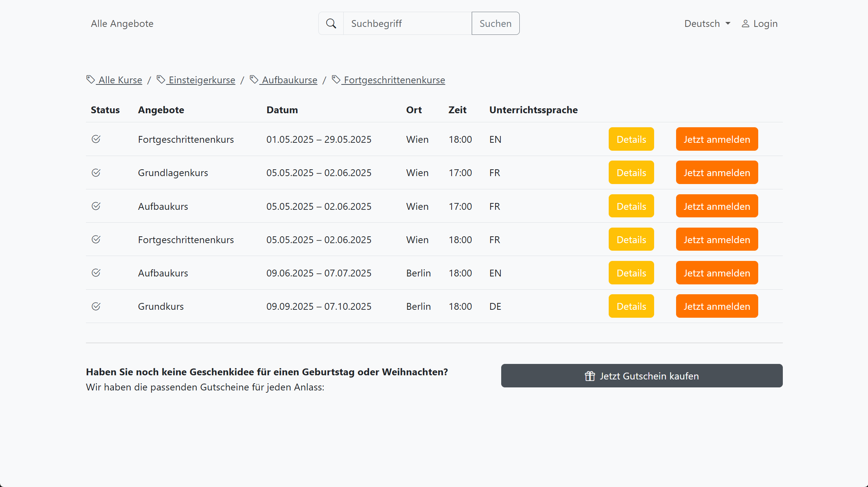Image resolution: width=868 pixels, height=487 pixels.
Task: Open the Deutsch language dropdown
Action: [707, 23]
